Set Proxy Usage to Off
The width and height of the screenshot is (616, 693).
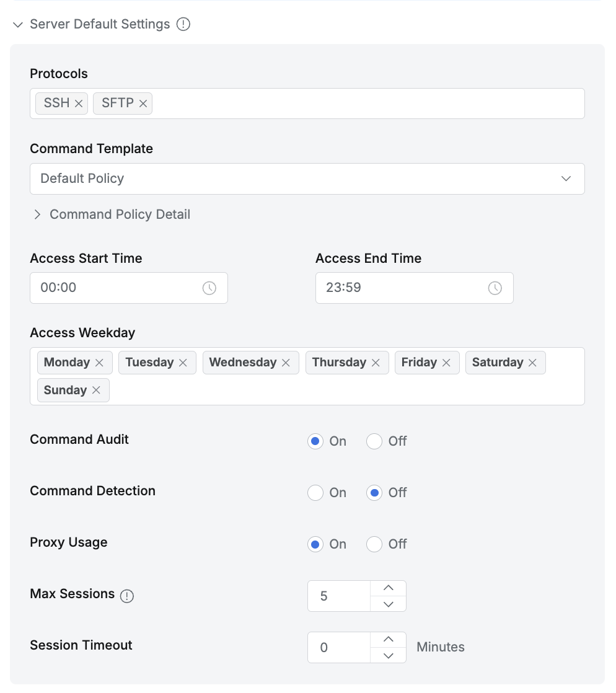pos(374,544)
